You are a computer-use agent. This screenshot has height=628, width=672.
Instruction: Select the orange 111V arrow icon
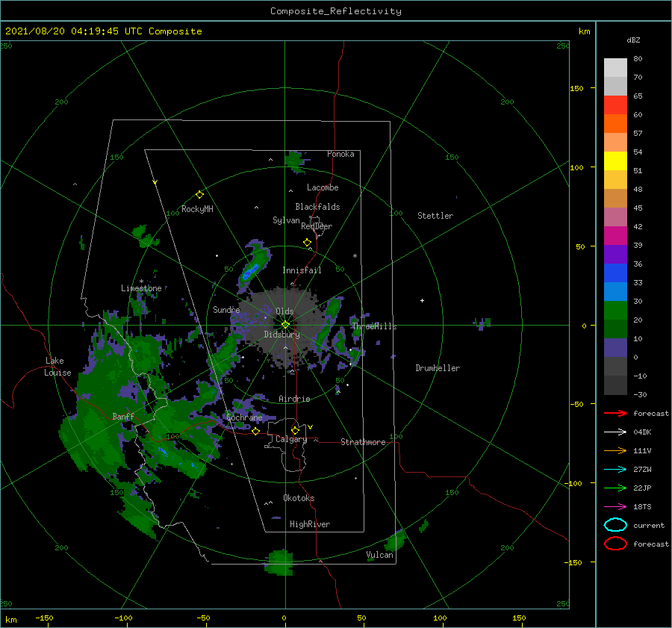pyautogui.click(x=615, y=450)
